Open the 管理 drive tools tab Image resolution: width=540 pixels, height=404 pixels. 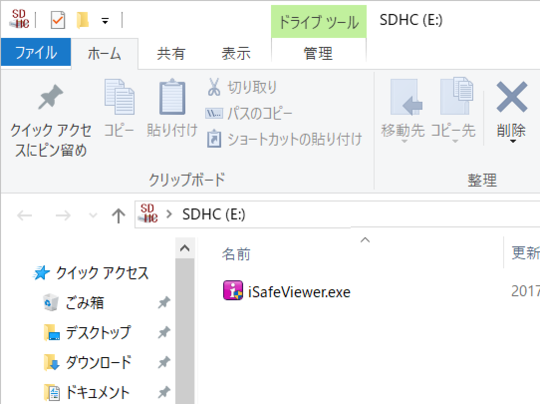[x=318, y=54]
